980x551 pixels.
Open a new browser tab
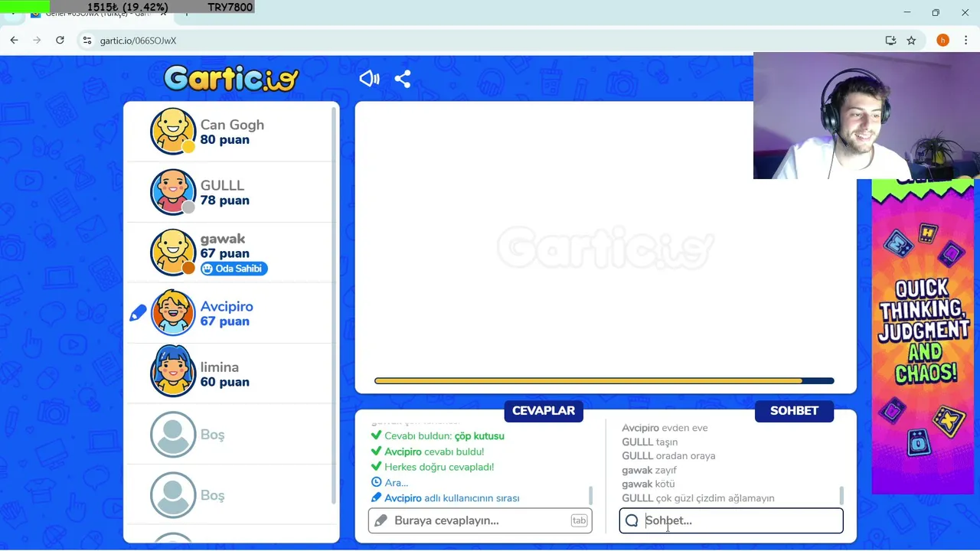click(x=186, y=13)
